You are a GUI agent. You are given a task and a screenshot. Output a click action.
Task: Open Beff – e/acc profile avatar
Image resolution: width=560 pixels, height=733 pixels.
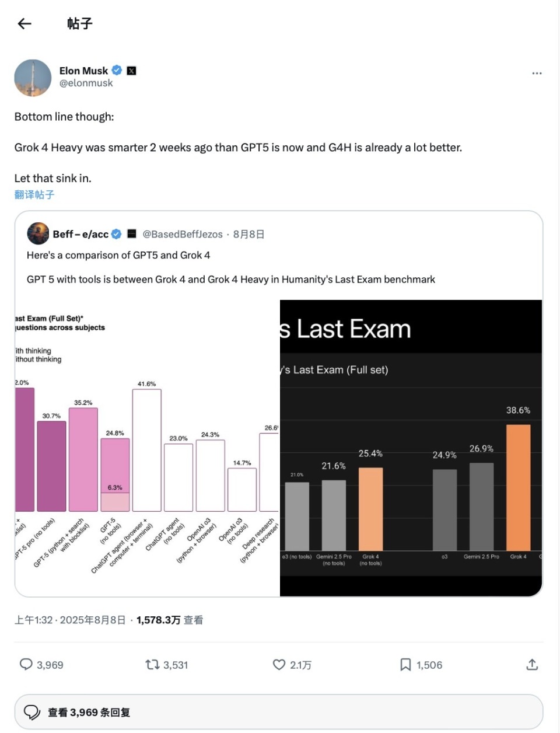38,233
